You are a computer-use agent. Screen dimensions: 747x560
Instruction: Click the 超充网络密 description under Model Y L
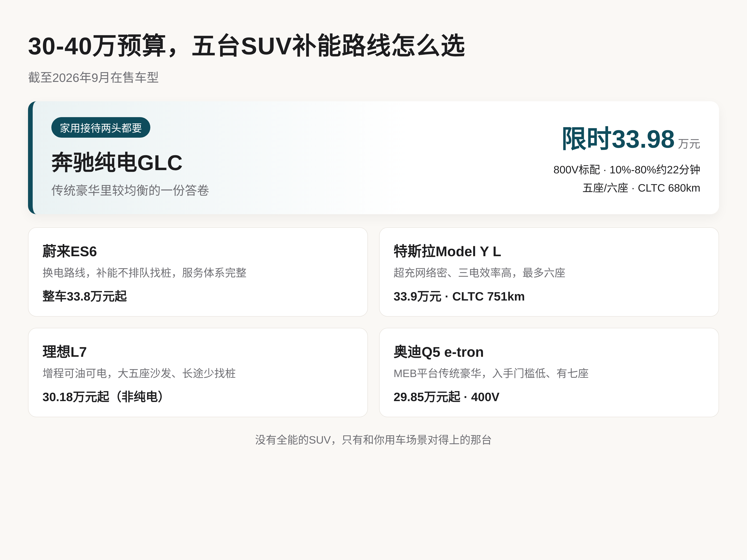(x=479, y=273)
